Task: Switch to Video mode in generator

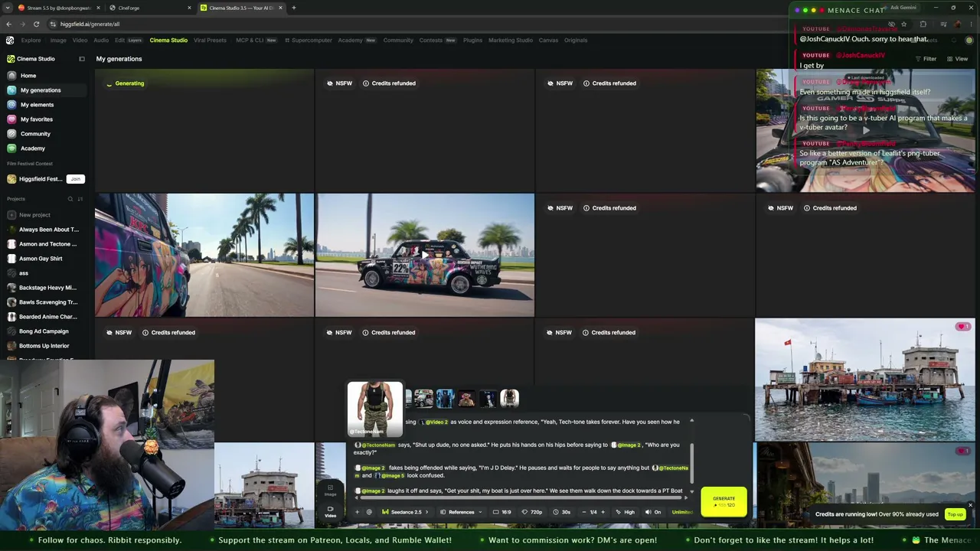Action: point(331,511)
